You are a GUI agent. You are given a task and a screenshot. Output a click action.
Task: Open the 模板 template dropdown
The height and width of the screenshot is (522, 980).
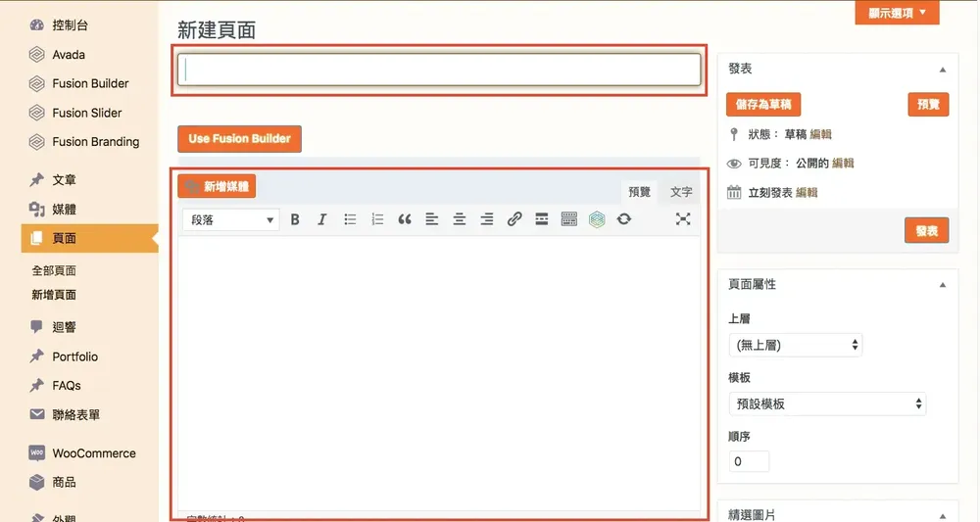[x=827, y=404]
